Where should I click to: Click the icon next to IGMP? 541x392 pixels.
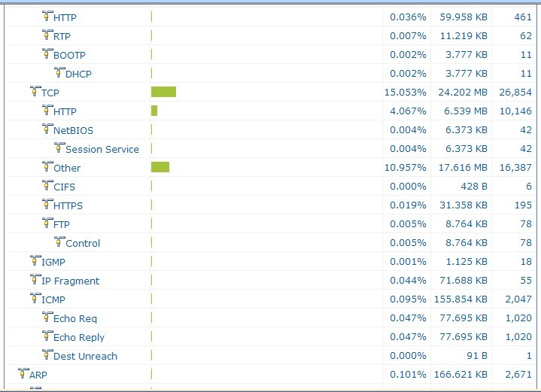coord(35,260)
